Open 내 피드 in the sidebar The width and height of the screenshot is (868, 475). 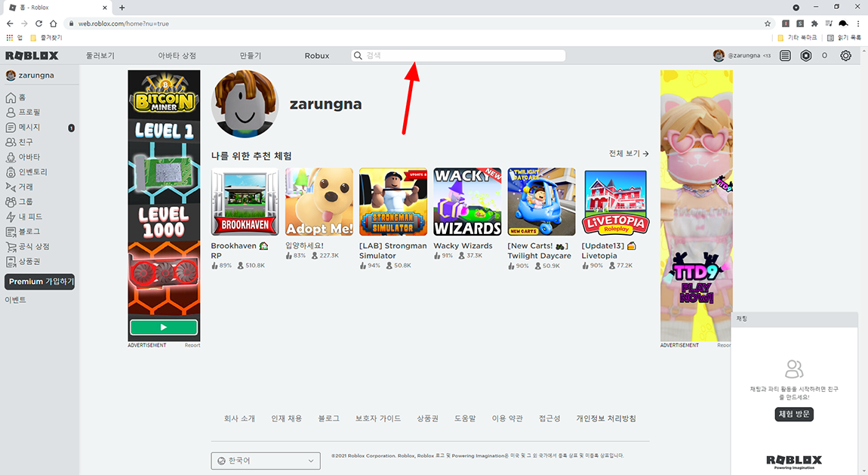coord(24,217)
